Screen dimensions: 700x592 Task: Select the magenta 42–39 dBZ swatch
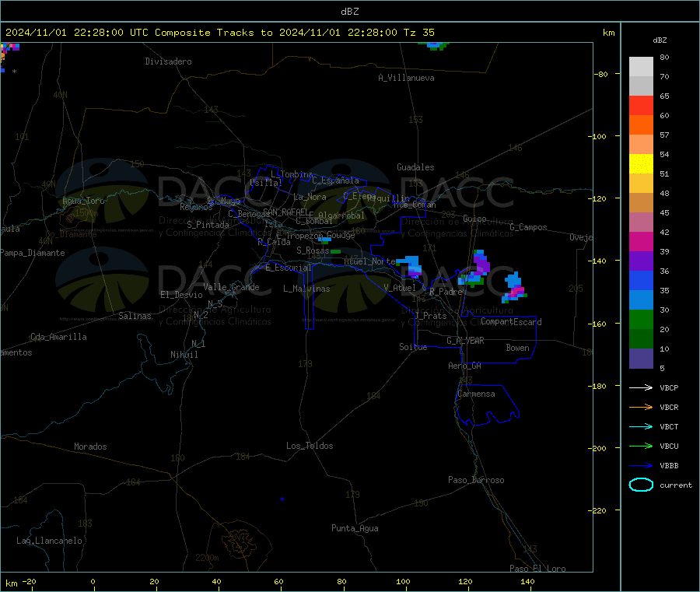641,241
